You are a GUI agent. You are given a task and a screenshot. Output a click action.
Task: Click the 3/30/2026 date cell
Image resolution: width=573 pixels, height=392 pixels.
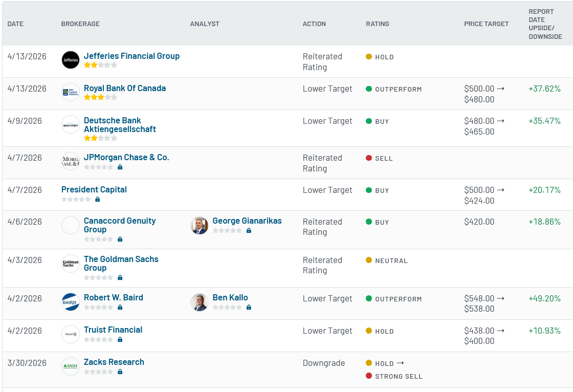pos(27,363)
